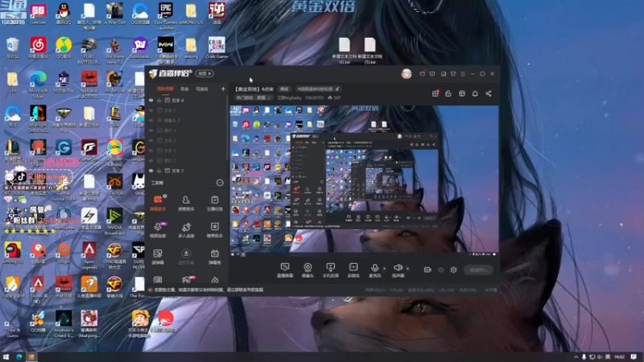Screen dimensions: 644x362
Task: Edit the #选择适合你的标签 tag field
Action: coord(318,89)
